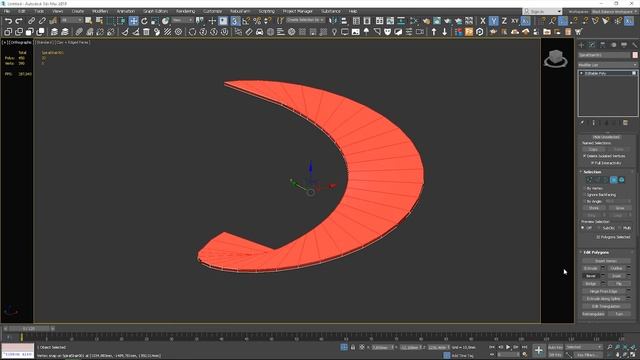Viewport: 640px width, 360px height.
Task: Open the reference coordinate system dropdown
Action: point(182,20)
